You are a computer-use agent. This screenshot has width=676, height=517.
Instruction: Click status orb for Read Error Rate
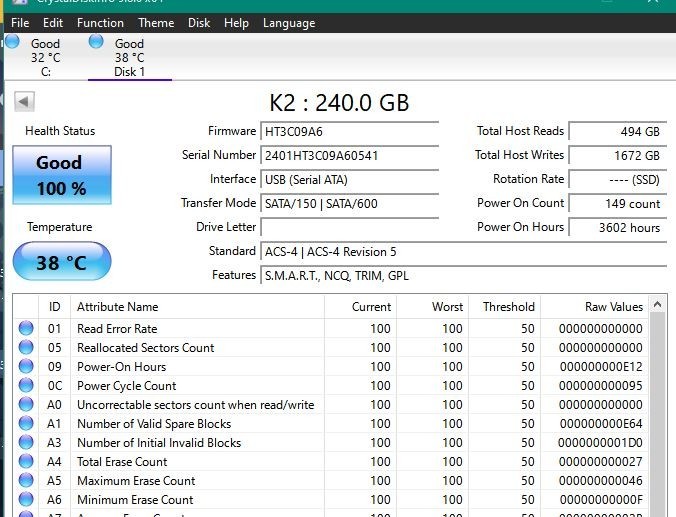click(26, 328)
